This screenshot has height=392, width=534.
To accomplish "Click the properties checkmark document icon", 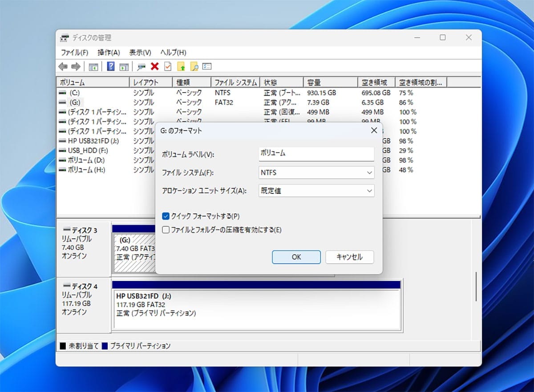I will (167, 67).
